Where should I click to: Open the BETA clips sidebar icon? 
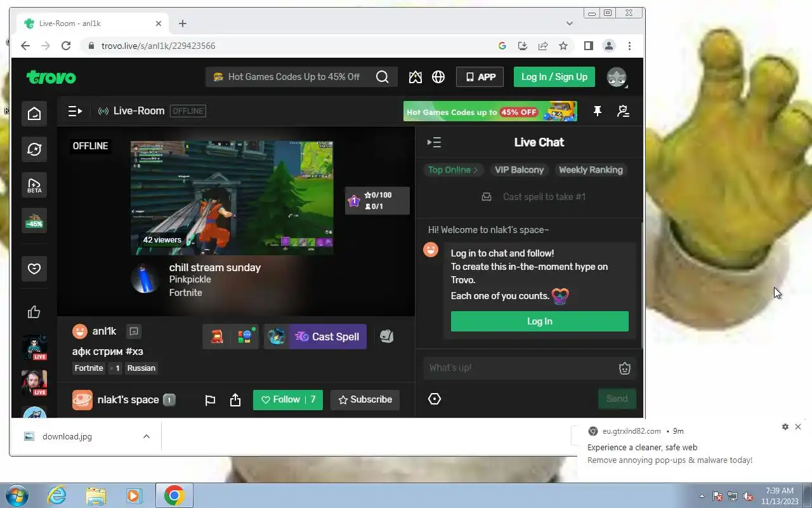pyautogui.click(x=34, y=185)
